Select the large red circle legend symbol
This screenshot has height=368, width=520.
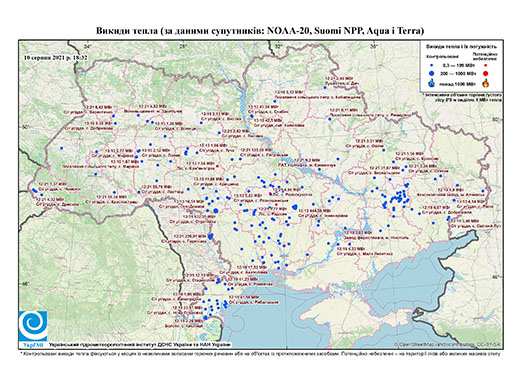point(485,73)
